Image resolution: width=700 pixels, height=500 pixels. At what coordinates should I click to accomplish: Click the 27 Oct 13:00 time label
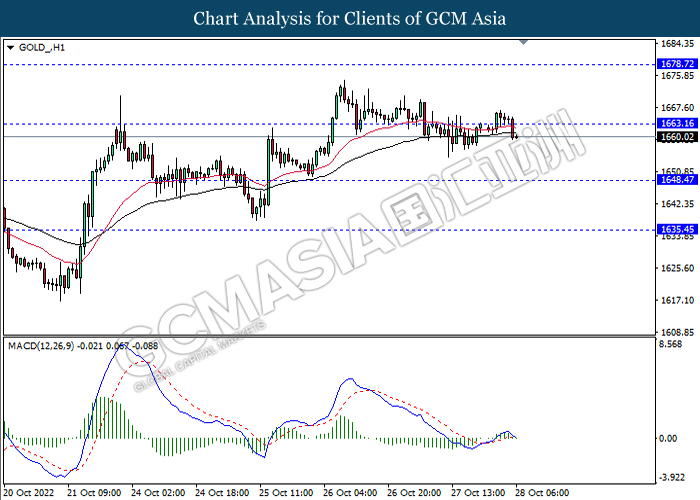pos(479,493)
